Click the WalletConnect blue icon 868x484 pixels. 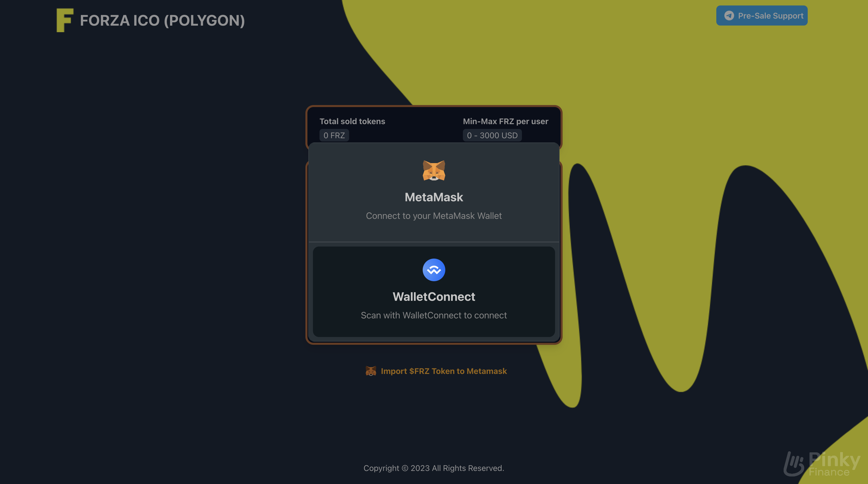point(434,269)
